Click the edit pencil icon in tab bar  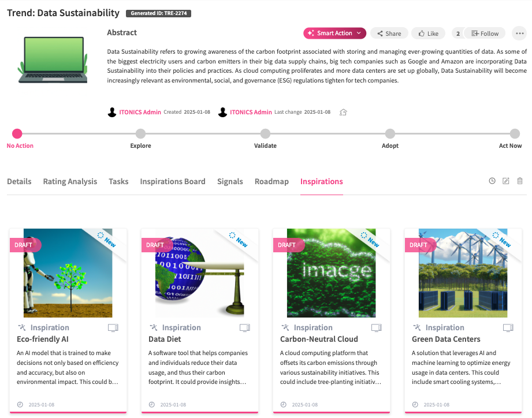point(506,181)
